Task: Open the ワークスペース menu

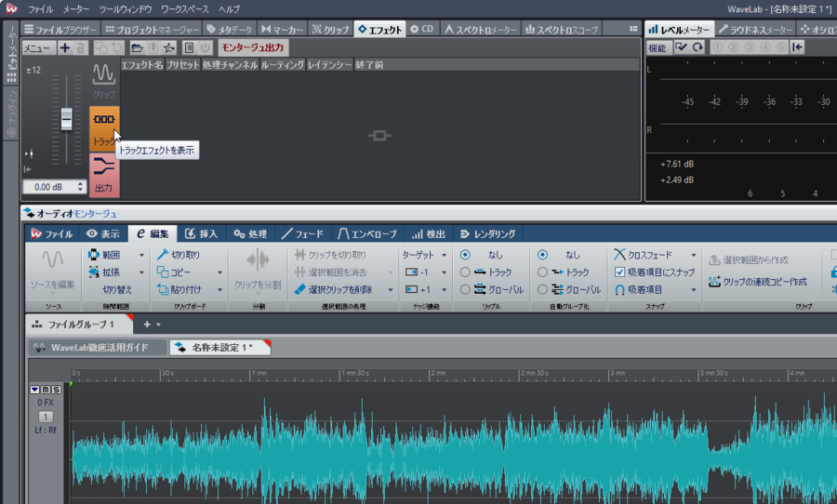Action: (185, 9)
